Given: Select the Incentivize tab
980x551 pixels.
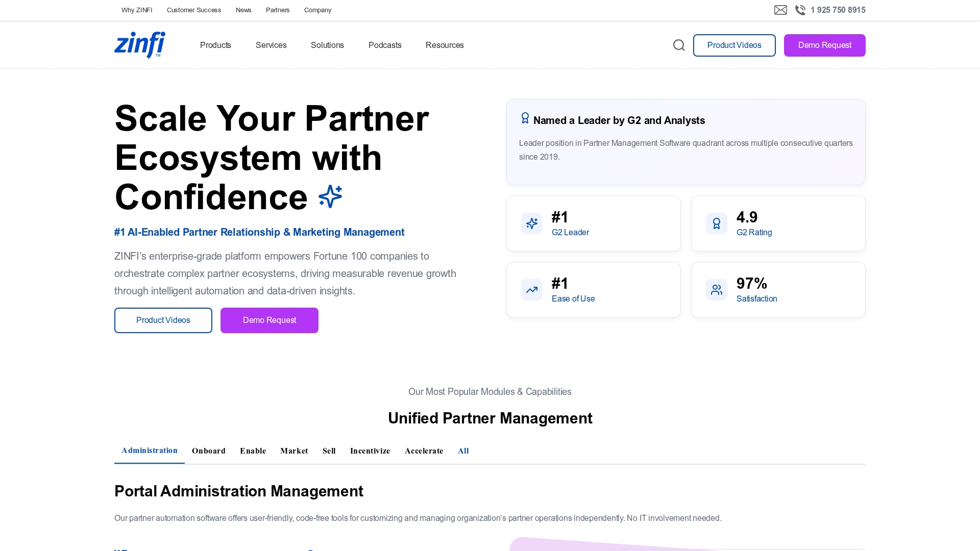Looking at the screenshot, I should 370,451.
